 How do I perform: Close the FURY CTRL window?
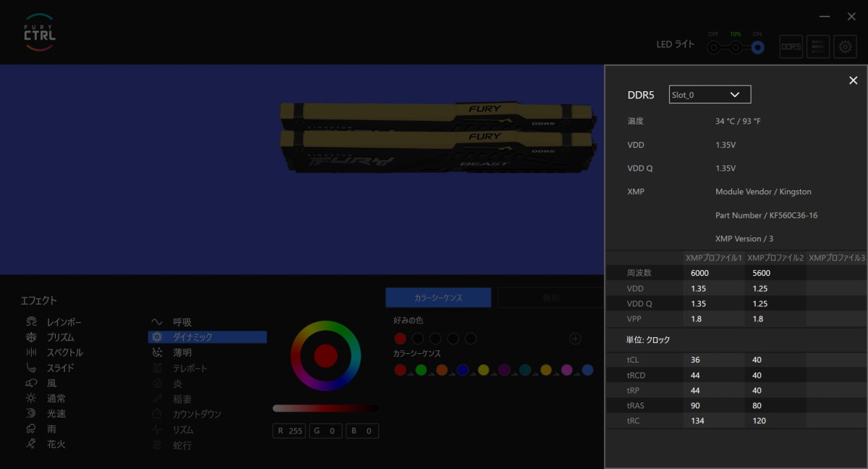(851, 16)
